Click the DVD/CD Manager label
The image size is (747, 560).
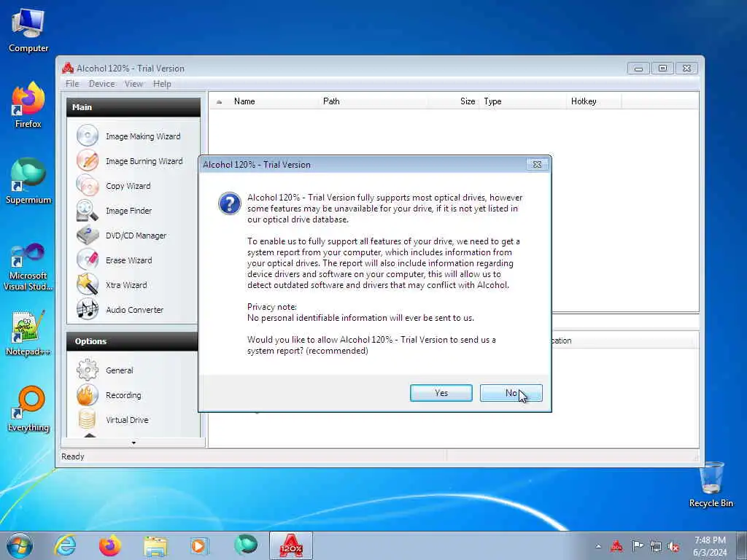pyautogui.click(x=136, y=236)
